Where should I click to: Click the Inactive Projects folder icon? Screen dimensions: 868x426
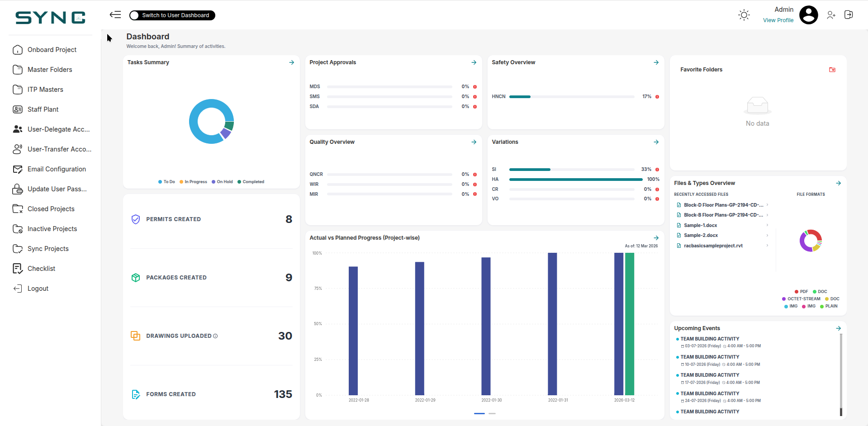[18, 229]
